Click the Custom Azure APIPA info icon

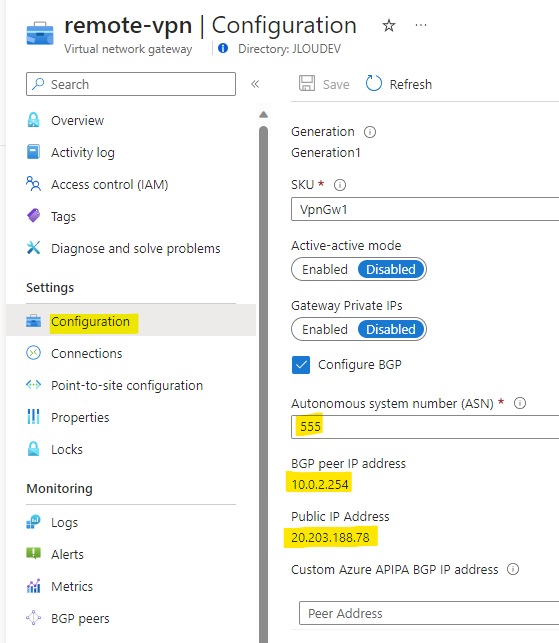click(x=513, y=569)
